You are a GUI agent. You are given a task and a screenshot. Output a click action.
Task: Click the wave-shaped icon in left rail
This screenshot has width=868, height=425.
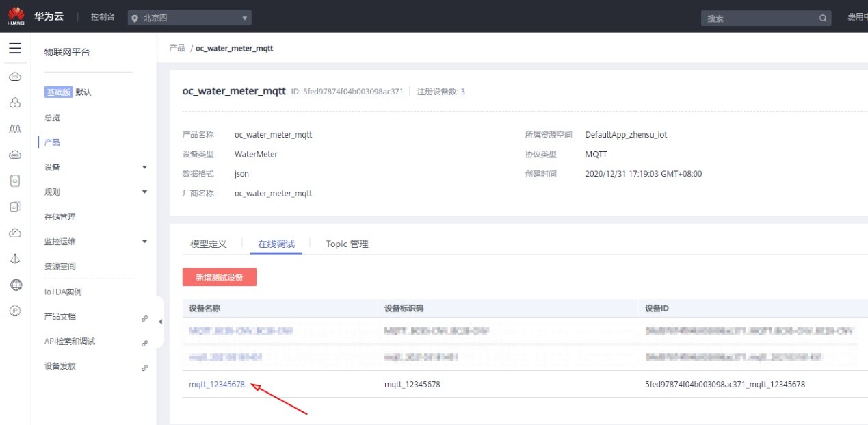click(x=15, y=129)
